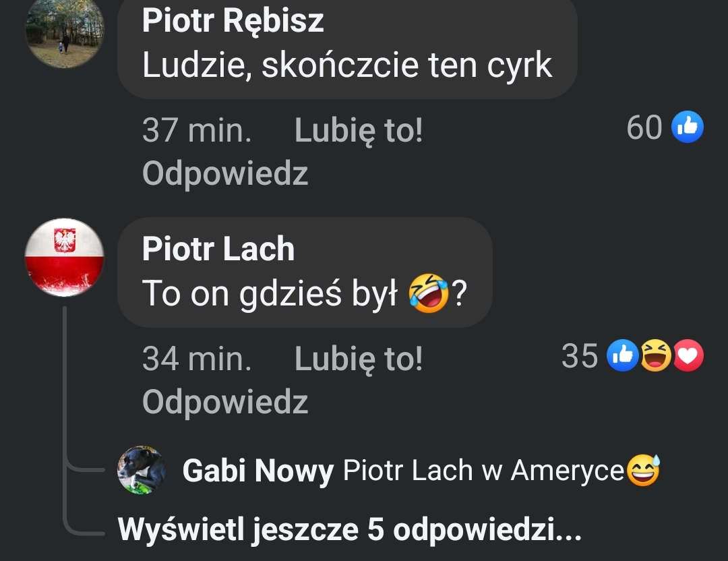The width and height of the screenshot is (728, 561).
Task: Open Piotr Lach's Polish flag avatar
Action: point(64,258)
